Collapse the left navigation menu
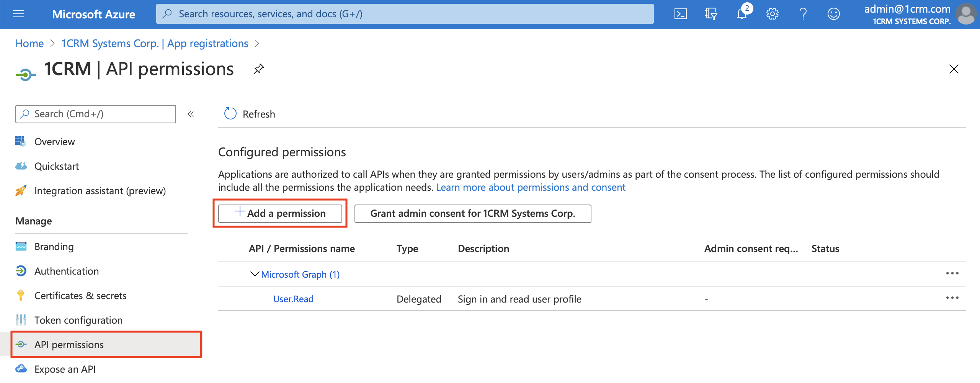 click(191, 114)
